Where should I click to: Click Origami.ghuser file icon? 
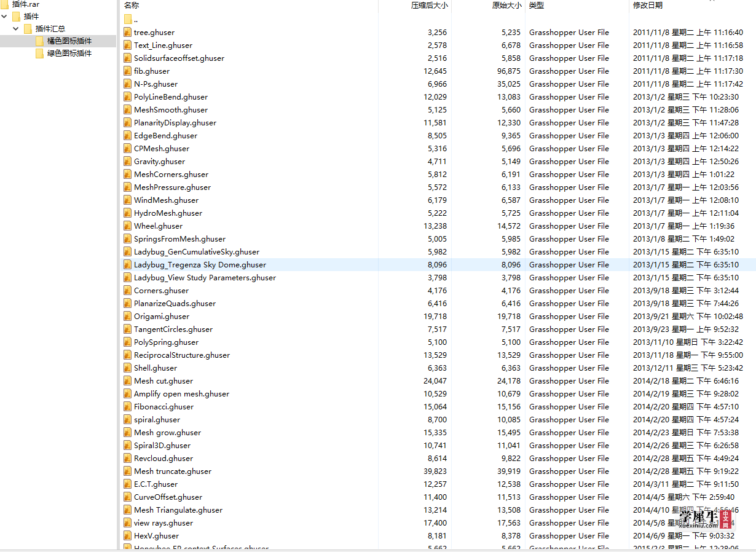pos(128,316)
